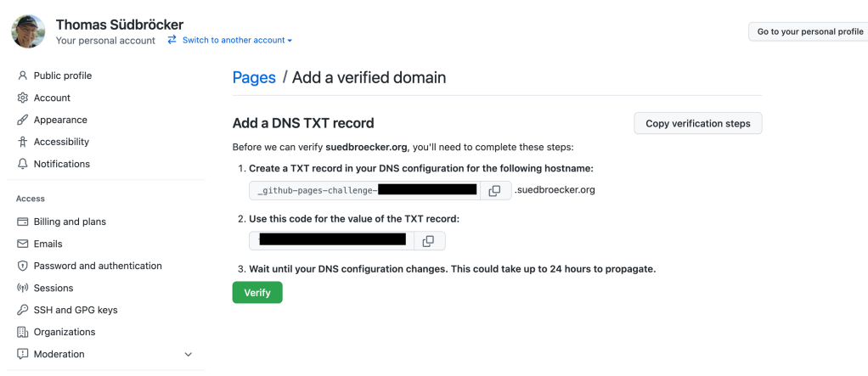The image size is (868, 376).
Task: Click Go to your personal profile
Action: click(x=809, y=31)
